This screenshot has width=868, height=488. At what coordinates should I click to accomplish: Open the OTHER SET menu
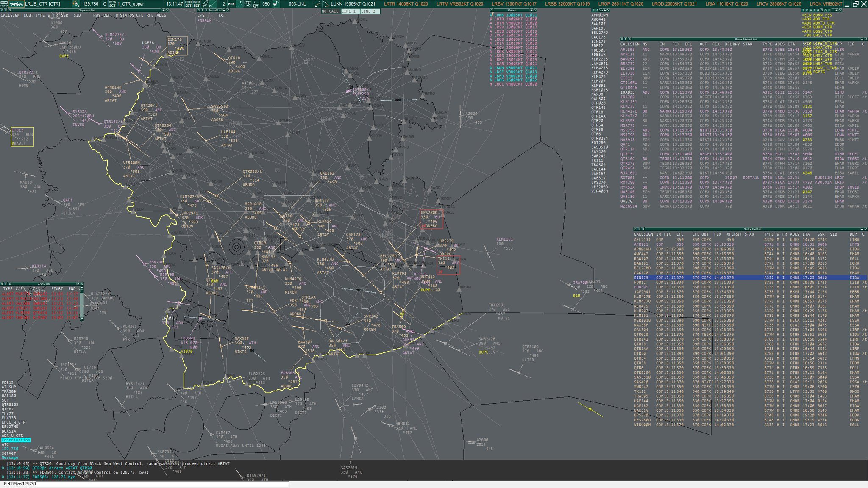(188, 3)
